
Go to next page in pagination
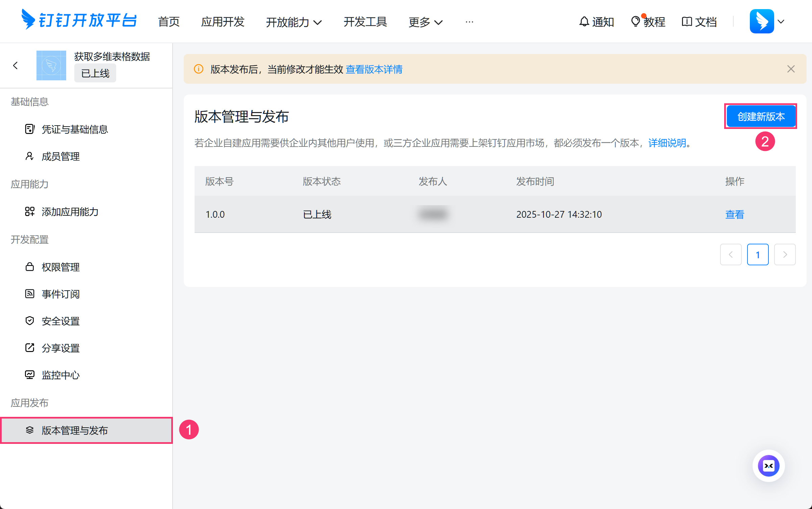point(785,254)
